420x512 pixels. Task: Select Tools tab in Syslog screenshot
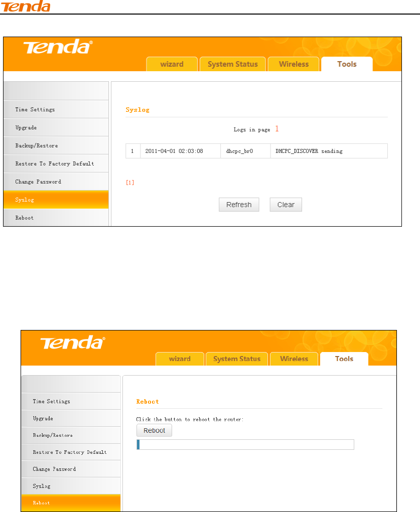click(347, 64)
